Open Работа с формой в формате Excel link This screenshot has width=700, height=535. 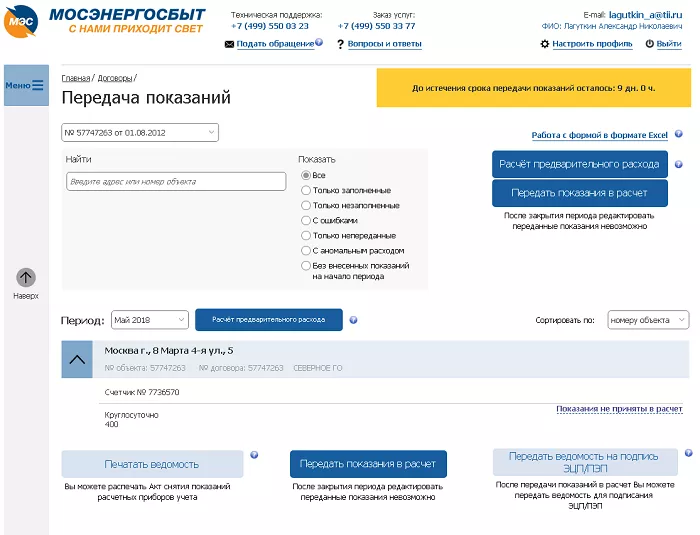click(x=599, y=135)
